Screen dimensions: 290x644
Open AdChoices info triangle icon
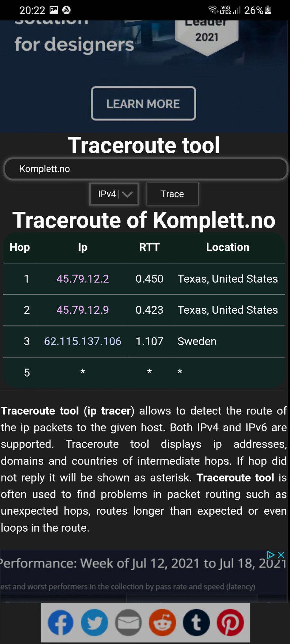(270, 555)
